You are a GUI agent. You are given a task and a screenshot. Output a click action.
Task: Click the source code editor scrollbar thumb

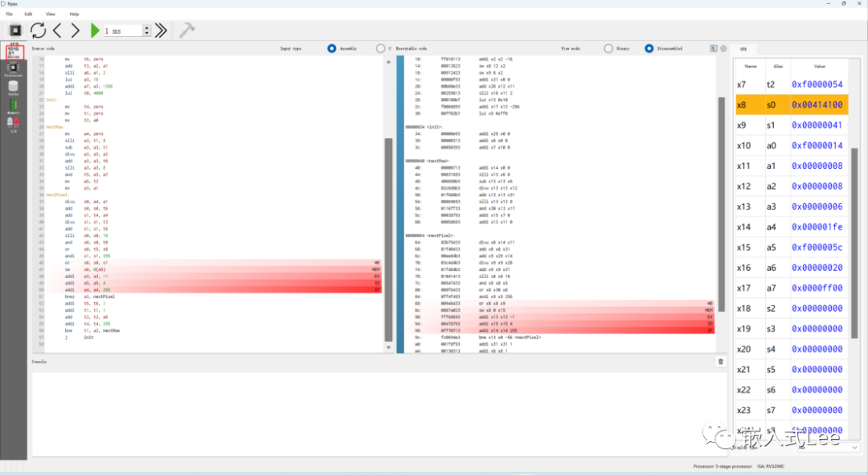coord(388,240)
